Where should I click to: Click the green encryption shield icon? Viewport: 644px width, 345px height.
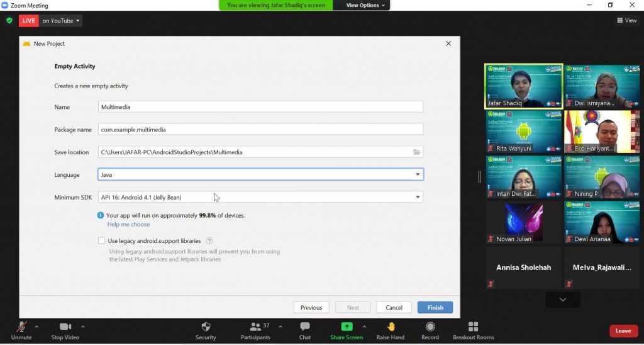pos(9,21)
